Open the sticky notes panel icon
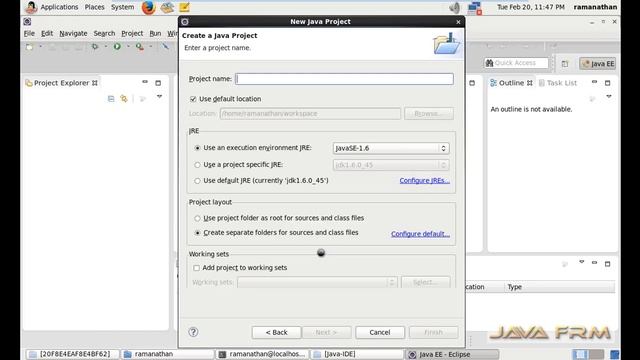This screenshot has width=640, height=360. pyautogui.click(x=184, y=7)
